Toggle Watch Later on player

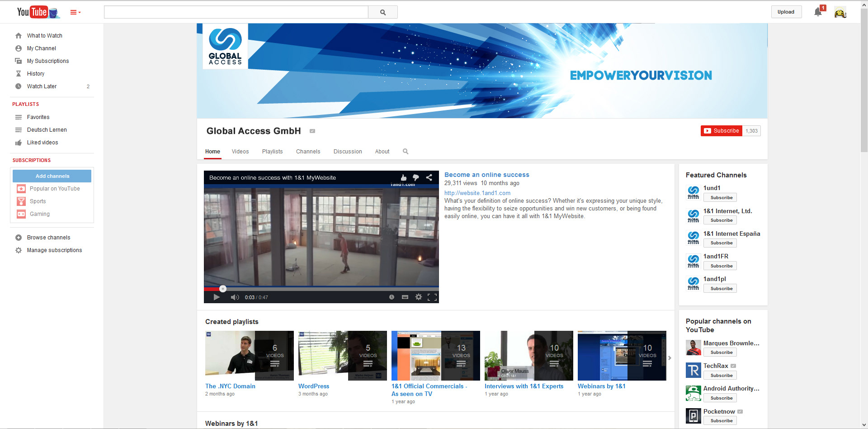point(392,297)
